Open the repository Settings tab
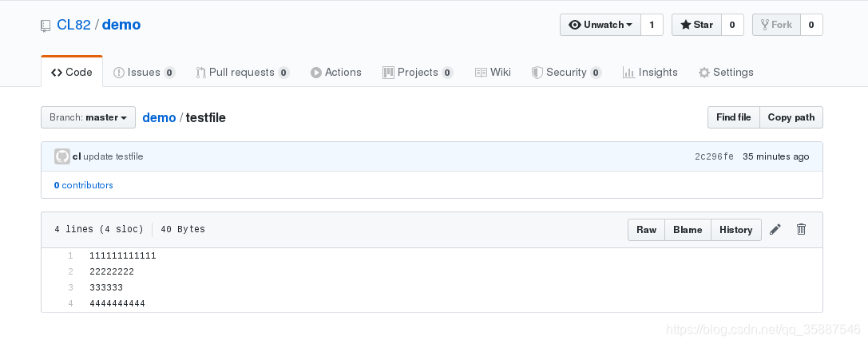This screenshot has height=344, width=868. pyautogui.click(x=726, y=73)
